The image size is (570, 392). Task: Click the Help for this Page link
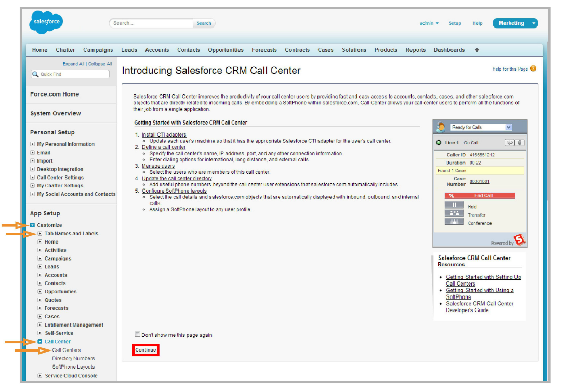(x=510, y=69)
